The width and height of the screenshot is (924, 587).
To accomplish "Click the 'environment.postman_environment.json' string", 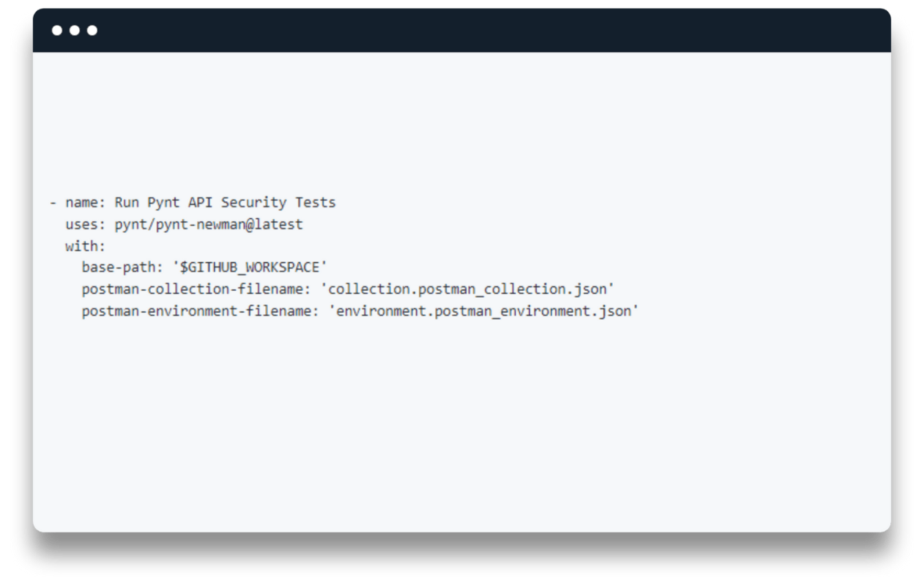I will pos(484,311).
